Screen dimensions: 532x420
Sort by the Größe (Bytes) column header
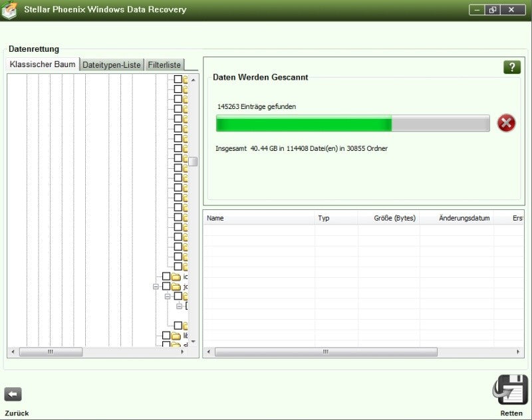(x=389, y=218)
